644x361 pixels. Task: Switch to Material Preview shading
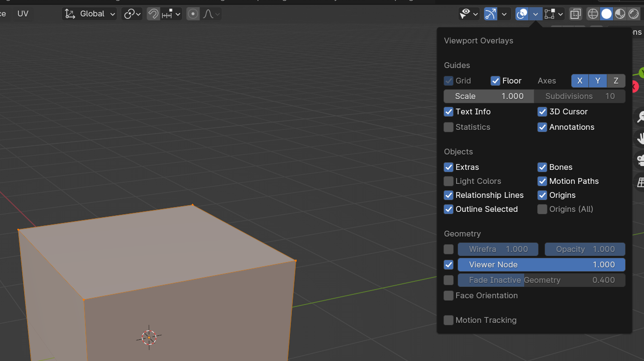(x=620, y=14)
